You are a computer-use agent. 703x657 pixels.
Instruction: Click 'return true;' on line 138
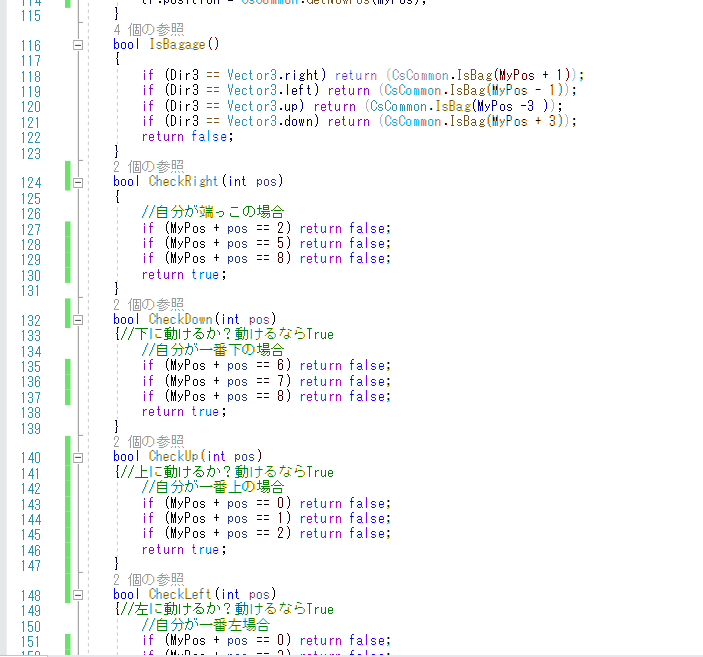point(184,411)
